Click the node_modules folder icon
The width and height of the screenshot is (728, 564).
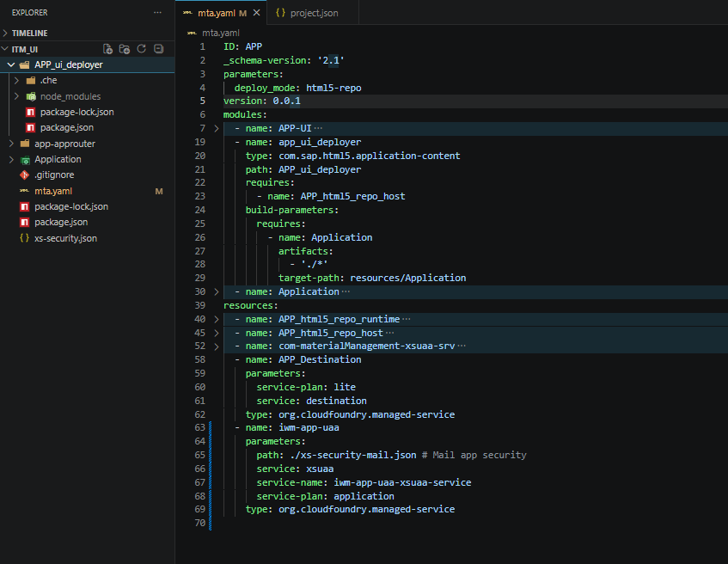31,96
